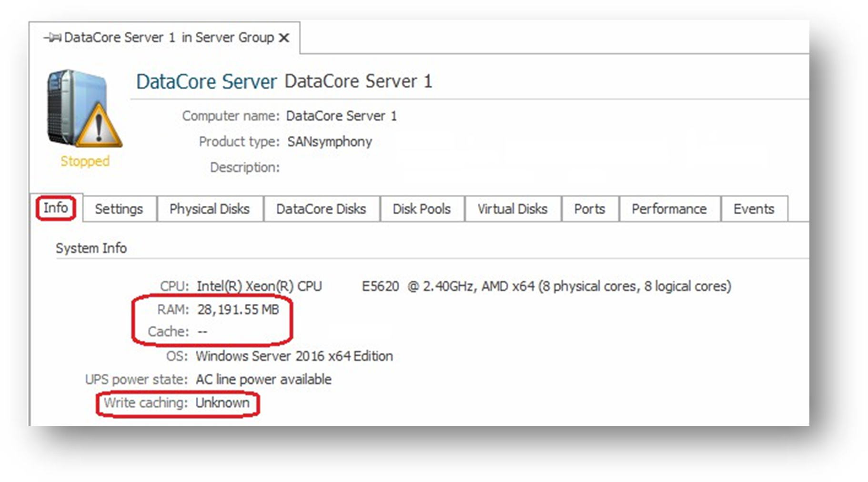This screenshot has height=482, width=868.
Task: Click the Write caching Unknown value
Action: pyautogui.click(x=222, y=403)
